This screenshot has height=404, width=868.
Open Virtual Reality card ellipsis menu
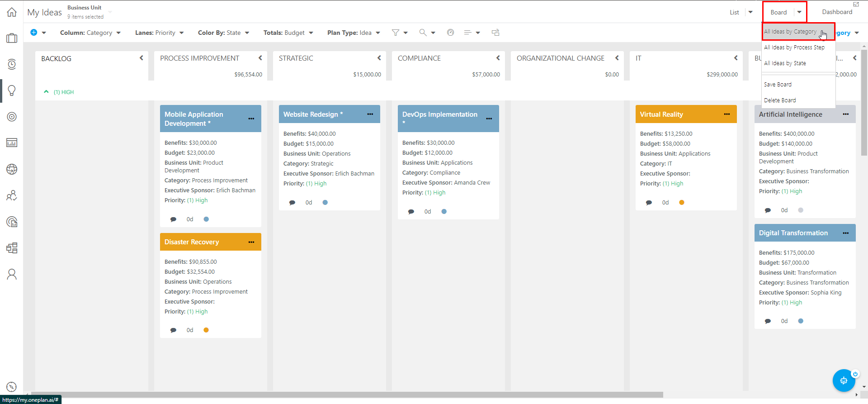coord(726,114)
